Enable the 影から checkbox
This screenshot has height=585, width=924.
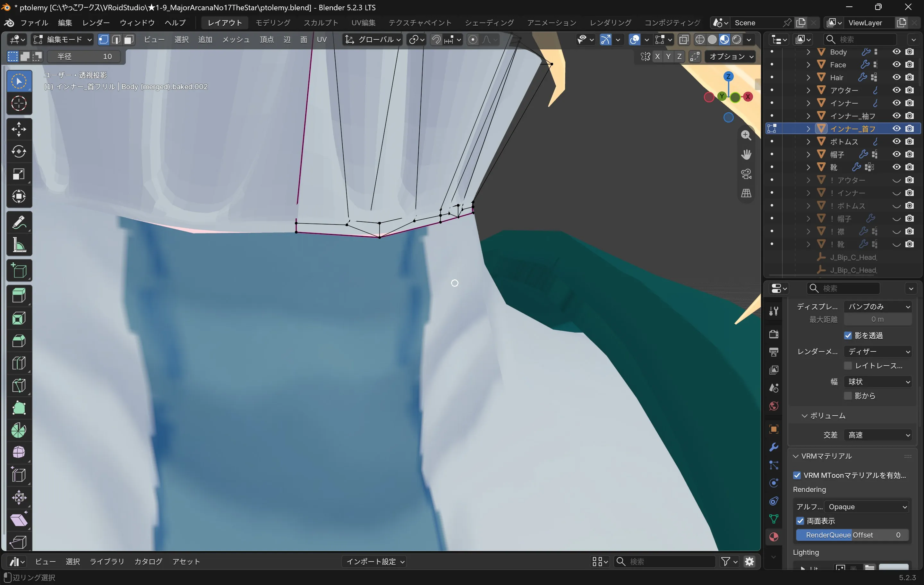[848, 395]
